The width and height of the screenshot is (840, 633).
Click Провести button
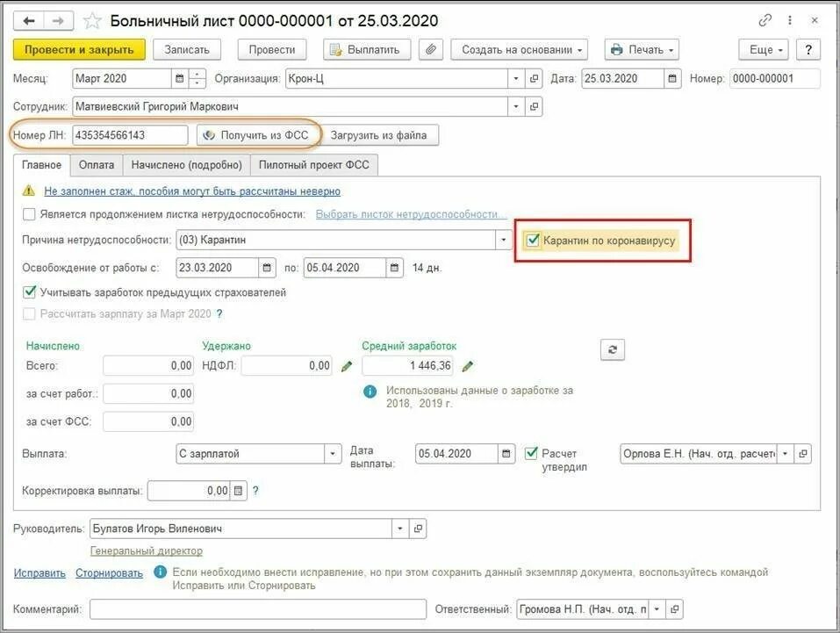point(271,50)
